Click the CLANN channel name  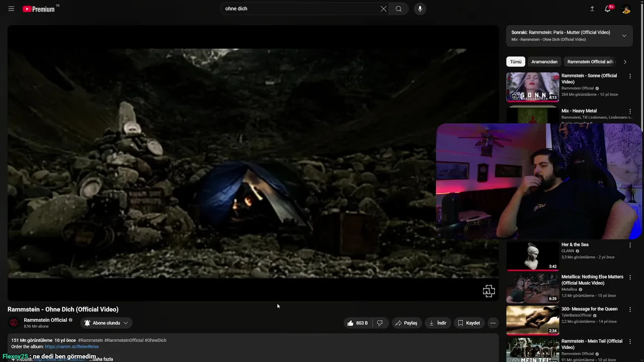(568, 251)
